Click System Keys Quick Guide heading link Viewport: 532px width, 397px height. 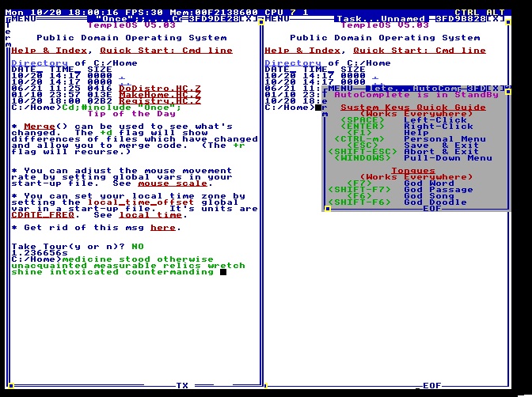point(413,108)
